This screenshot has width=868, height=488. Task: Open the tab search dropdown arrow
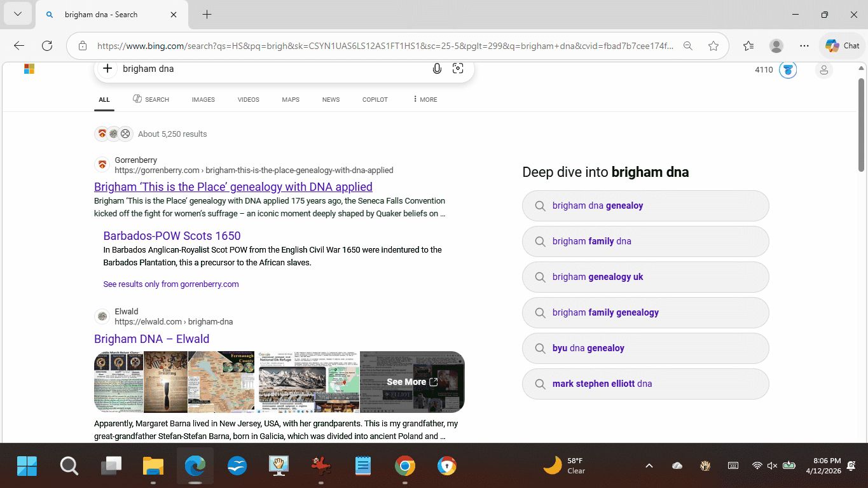click(17, 15)
